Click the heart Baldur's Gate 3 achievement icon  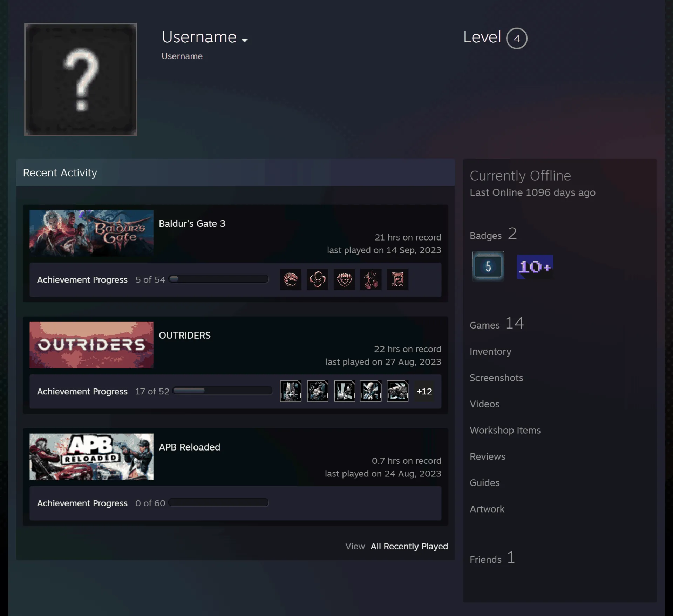coord(345,279)
